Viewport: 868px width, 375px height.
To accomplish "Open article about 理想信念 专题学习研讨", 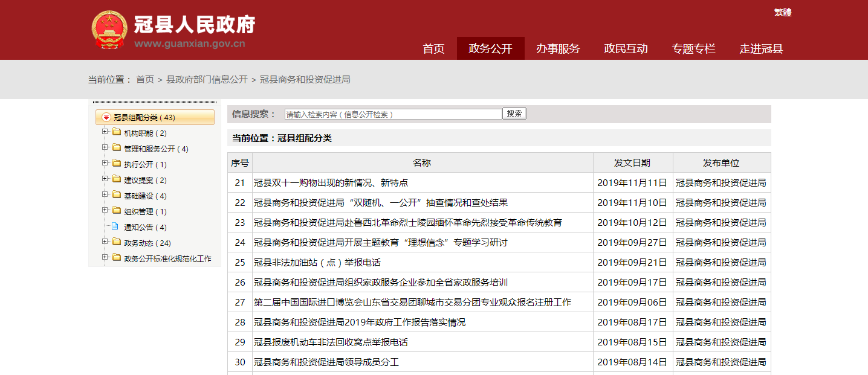I will (381, 243).
